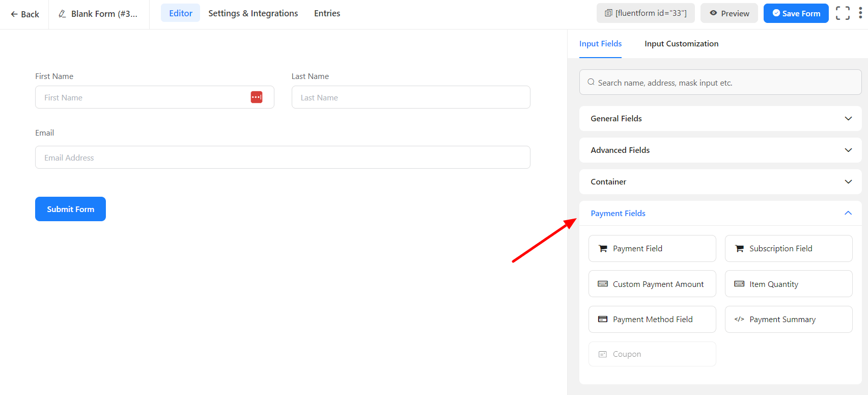Expand the Container section
The image size is (868, 395).
pyautogui.click(x=720, y=182)
